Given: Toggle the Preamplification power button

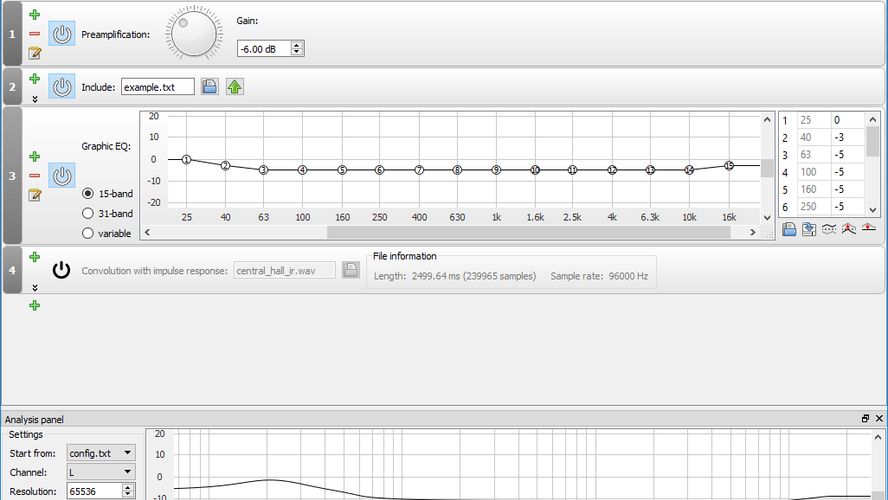Looking at the screenshot, I should [x=62, y=34].
